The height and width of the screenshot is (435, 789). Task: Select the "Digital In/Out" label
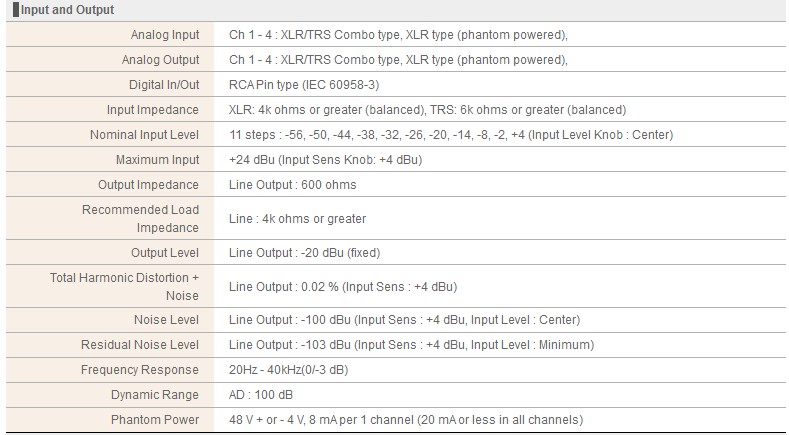tap(163, 85)
